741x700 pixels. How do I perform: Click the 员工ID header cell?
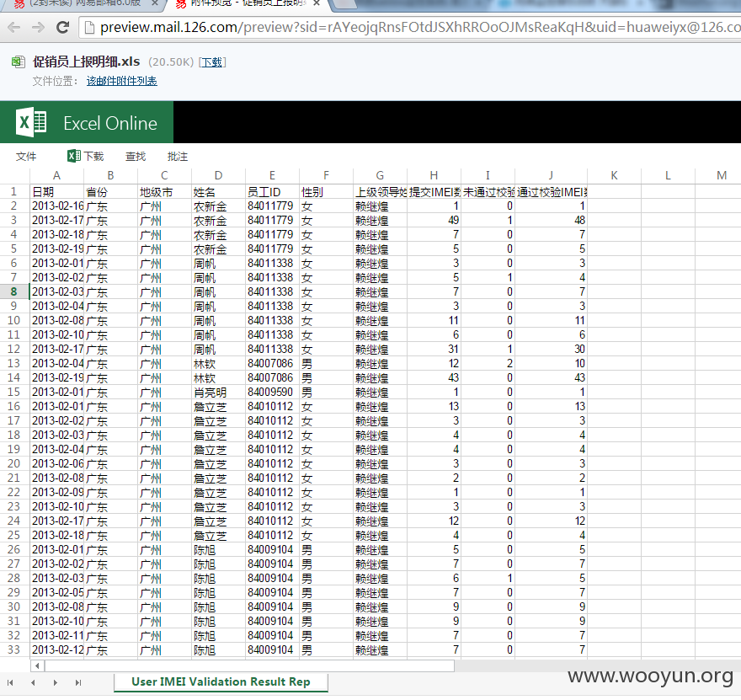click(272, 192)
